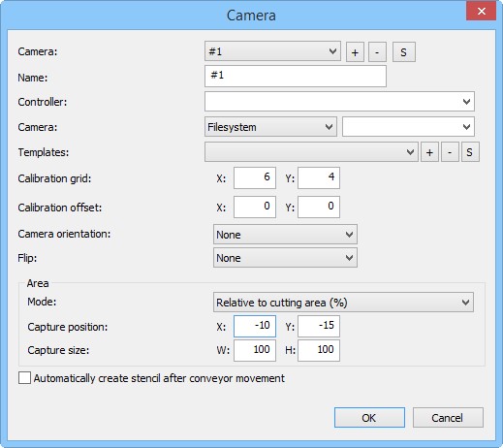The height and width of the screenshot is (448, 503).
Task: Open the Flip dropdown
Action: [285, 258]
